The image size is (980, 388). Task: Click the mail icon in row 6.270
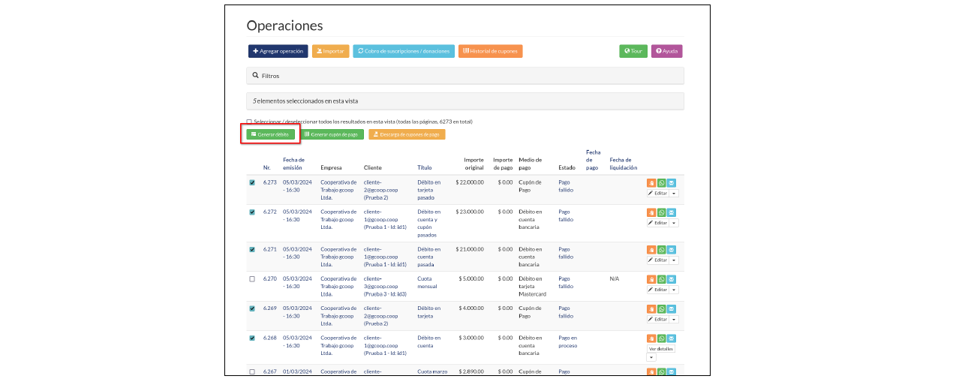coord(672,279)
